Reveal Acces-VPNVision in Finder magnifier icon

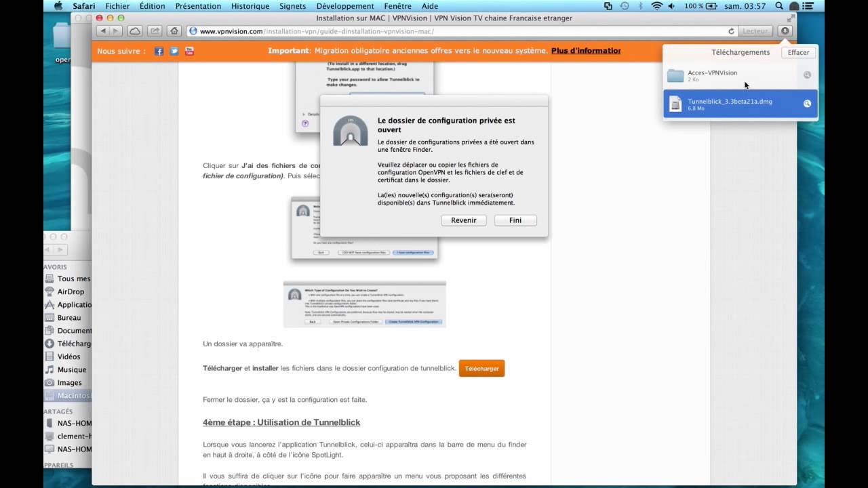807,75
